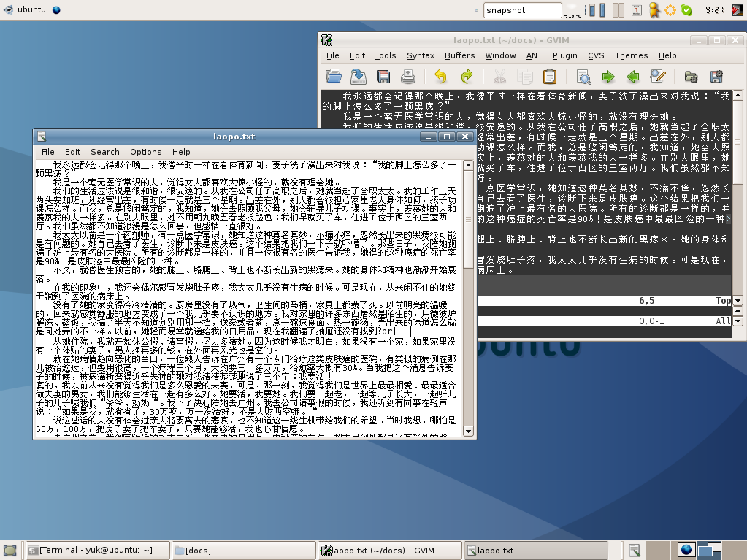Open the calendar applet in the top panel
This screenshot has height=560, width=747.
[x=637, y=10]
